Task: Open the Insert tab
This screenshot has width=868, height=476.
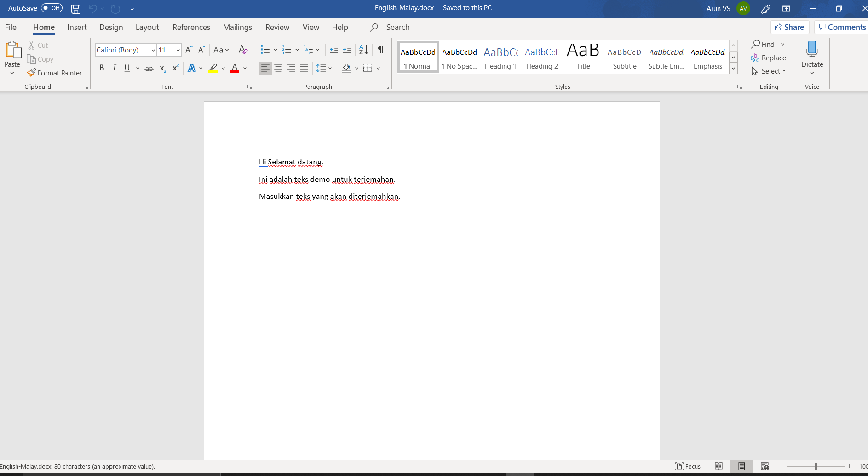Action: pyautogui.click(x=77, y=27)
